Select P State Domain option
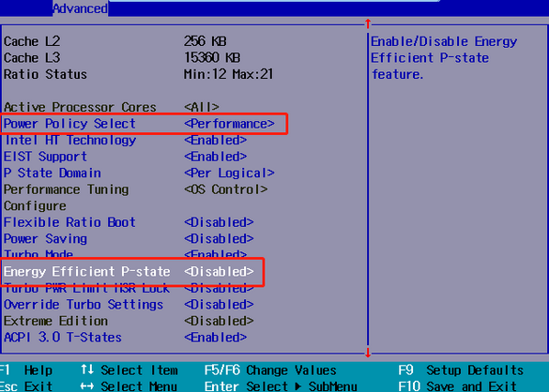 click(x=53, y=173)
